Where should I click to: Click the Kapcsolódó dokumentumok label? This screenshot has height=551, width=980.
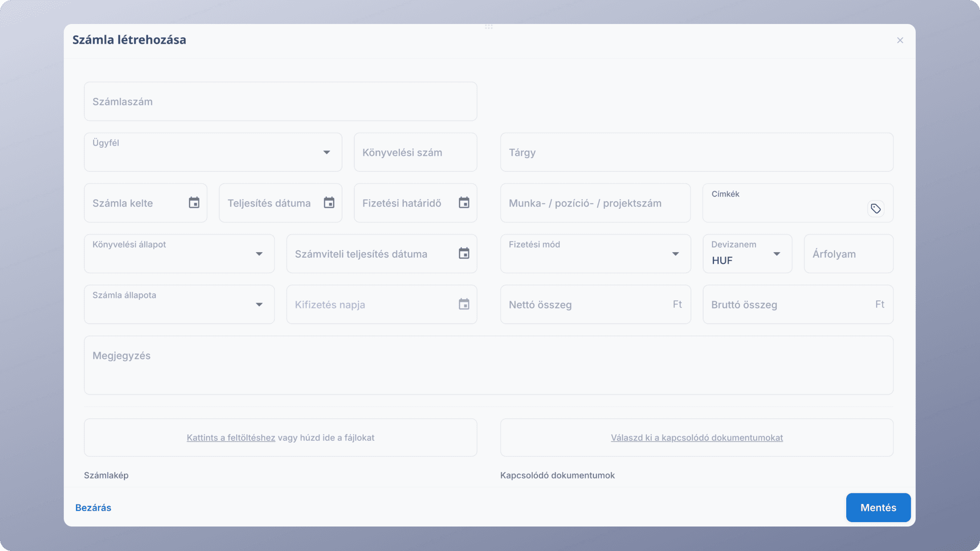click(557, 475)
